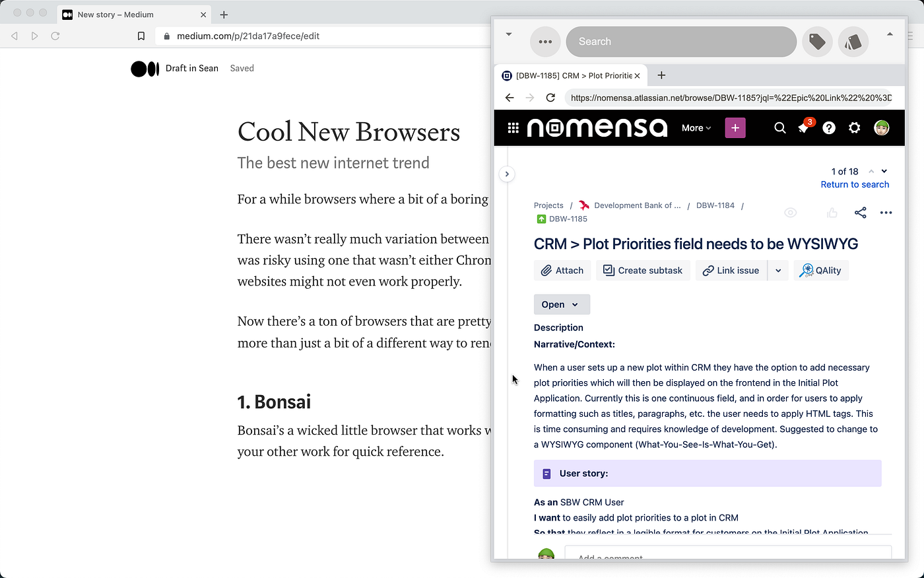Close the New story – Medium tab
The image size is (924, 578).
point(203,15)
